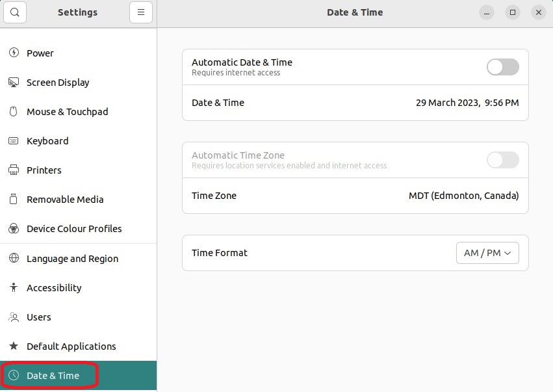Expand the AM / PM time format dropdown
Viewport: 553px width, 392px height.
click(x=487, y=253)
